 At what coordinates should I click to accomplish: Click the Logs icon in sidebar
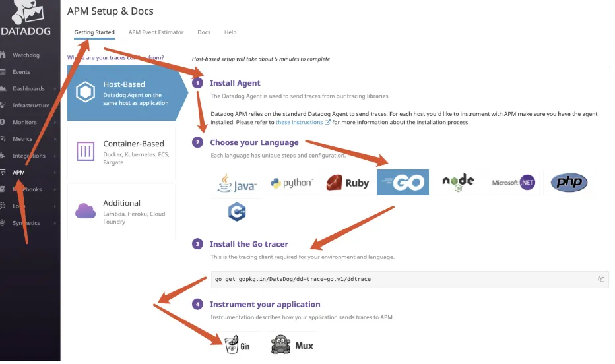pos(3,206)
